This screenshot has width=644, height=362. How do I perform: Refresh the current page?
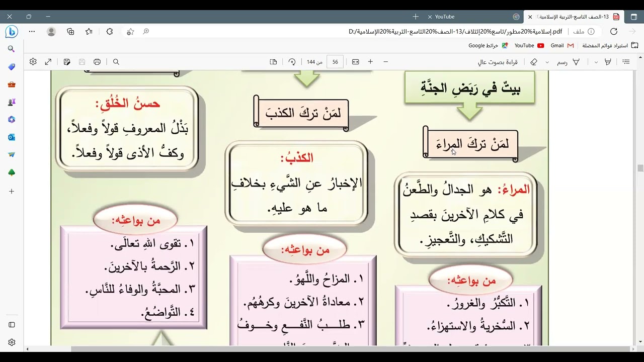[x=614, y=32]
